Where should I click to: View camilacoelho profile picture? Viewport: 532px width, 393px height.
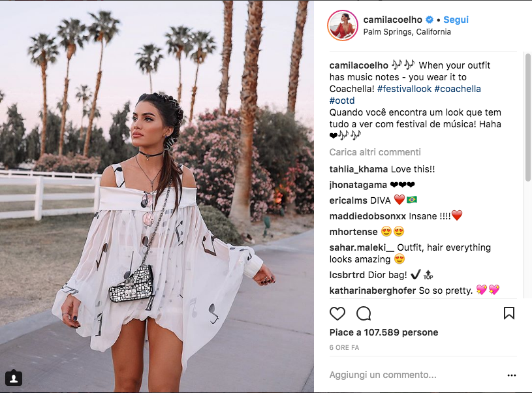tap(342, 25)
